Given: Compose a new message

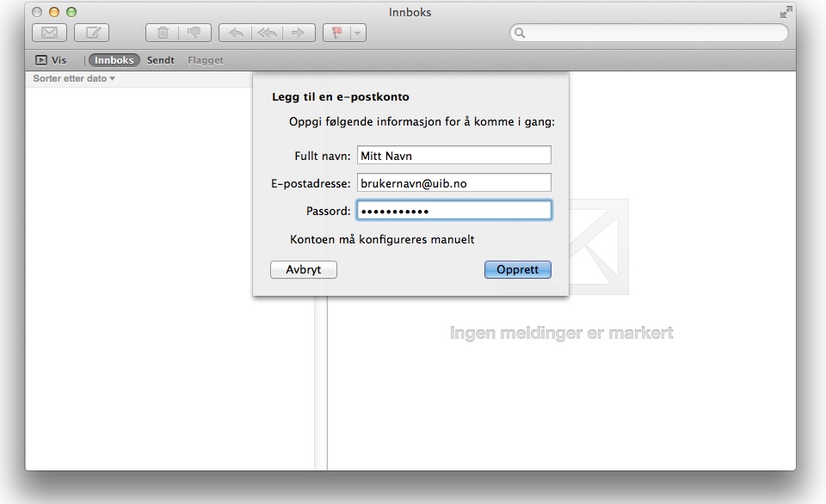Looking at the screenshot, I should (x=91, y=33).
